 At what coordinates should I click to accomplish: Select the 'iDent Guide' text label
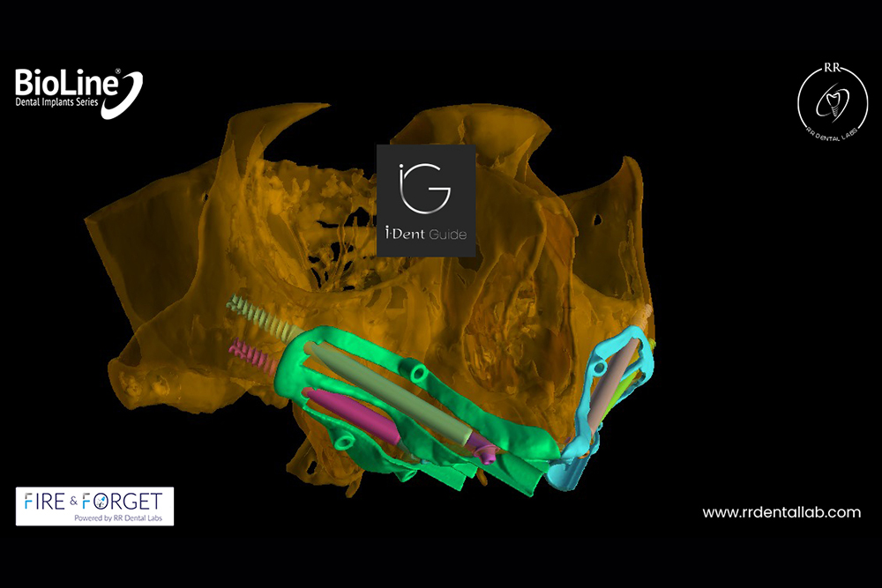(x=426, y=235)
